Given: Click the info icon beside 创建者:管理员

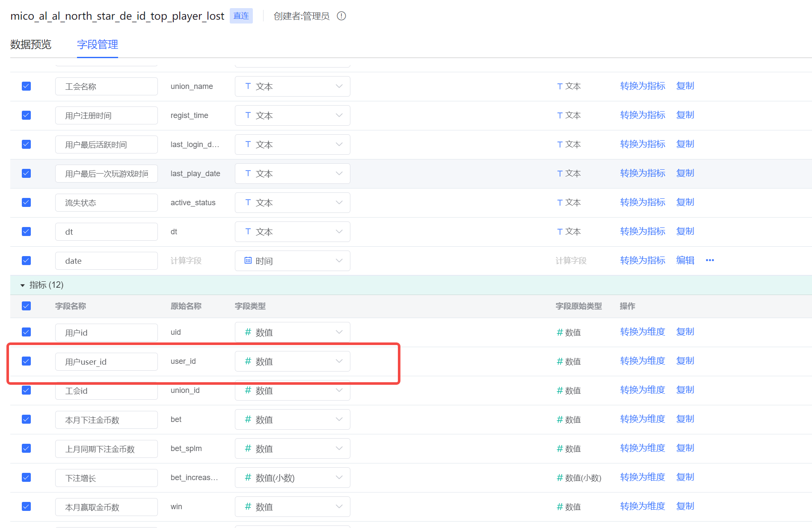Looking at the screenshot, I should [341, 16].
